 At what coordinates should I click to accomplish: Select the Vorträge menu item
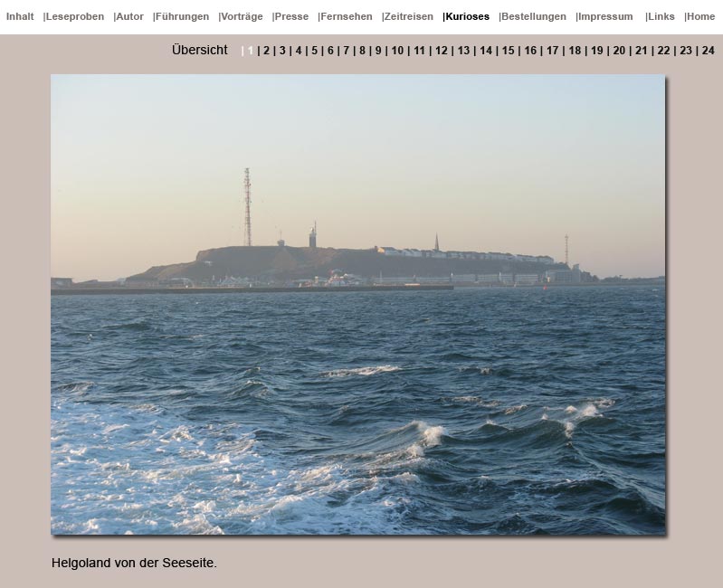[242, 16]
